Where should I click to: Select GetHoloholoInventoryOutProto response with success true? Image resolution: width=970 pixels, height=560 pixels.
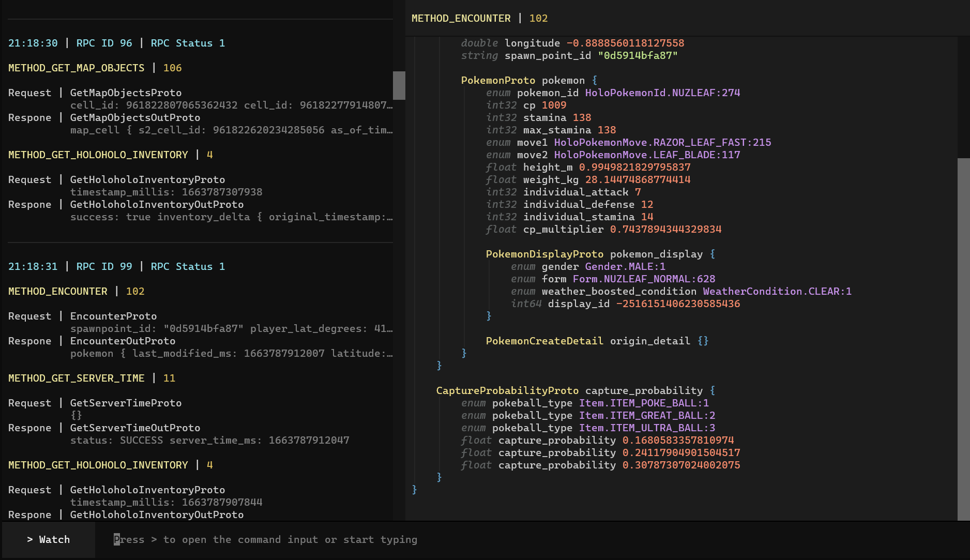[201, 210]
